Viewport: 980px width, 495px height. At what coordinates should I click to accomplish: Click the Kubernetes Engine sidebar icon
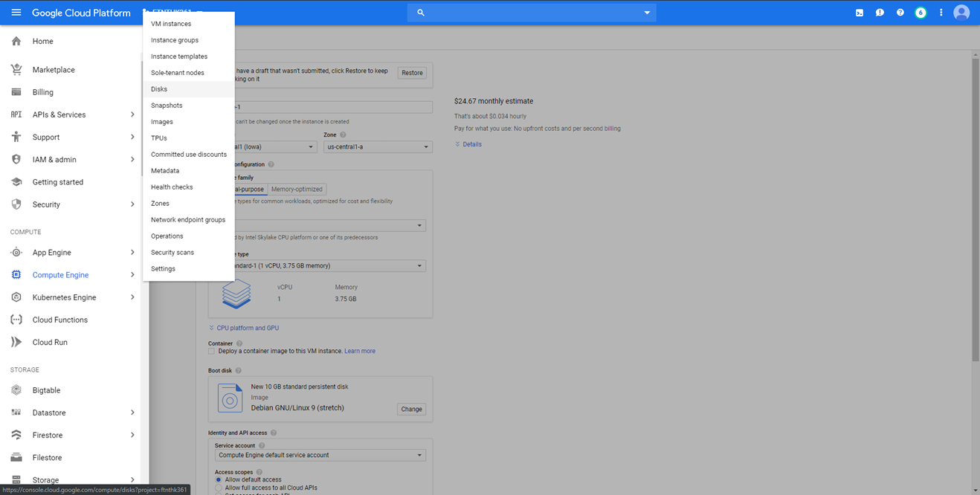coord(16,297)
